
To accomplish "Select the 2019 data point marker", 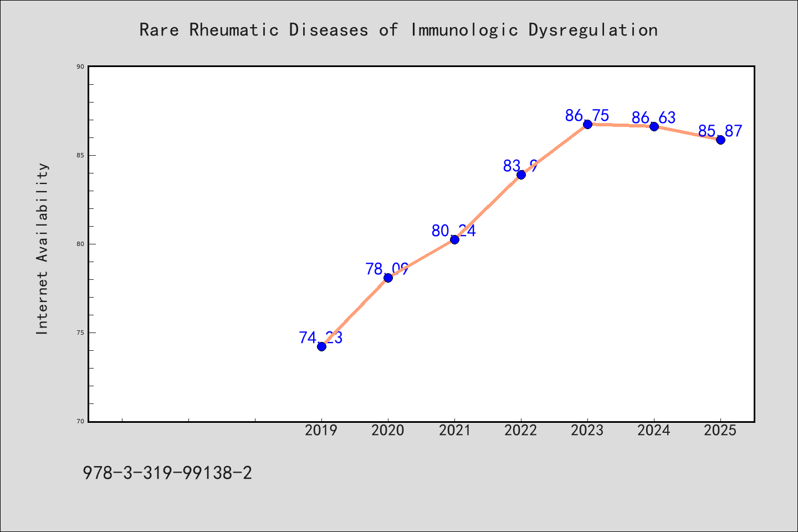I will (x=321, y=346).
